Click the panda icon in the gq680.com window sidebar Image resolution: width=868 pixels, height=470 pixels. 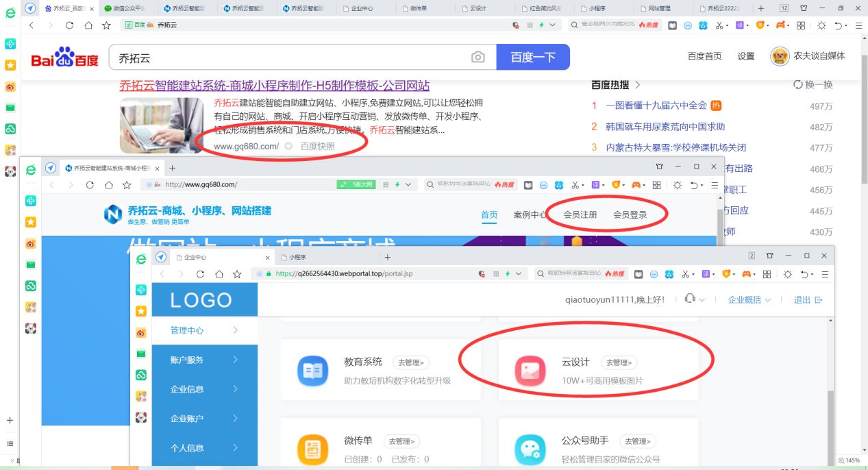(31, 329)
